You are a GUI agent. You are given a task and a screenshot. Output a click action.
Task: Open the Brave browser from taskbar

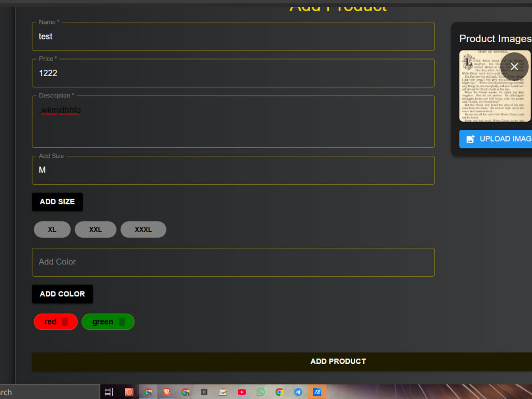167,392
